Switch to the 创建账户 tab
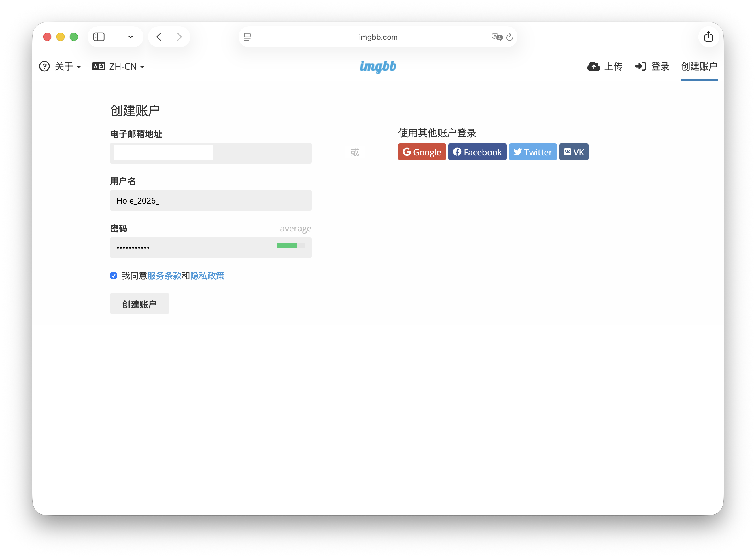The height and width of the screenshot is (558, 756). (699, 67)
